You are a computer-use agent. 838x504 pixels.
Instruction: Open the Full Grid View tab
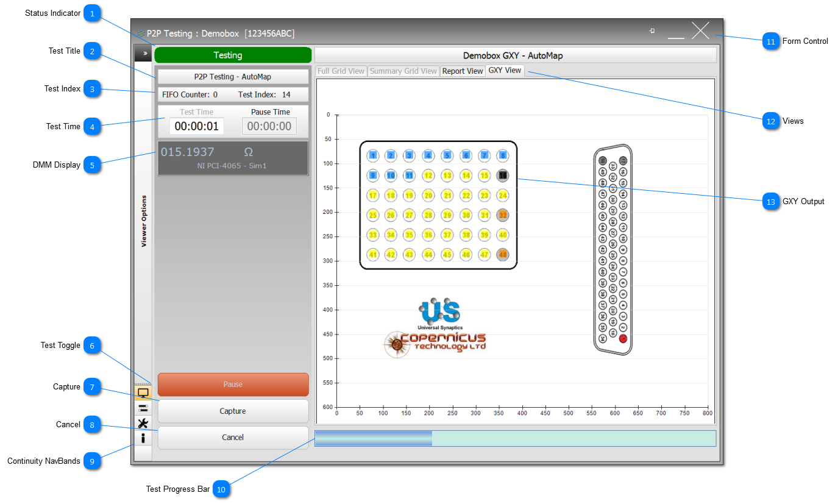pos(341,71)
